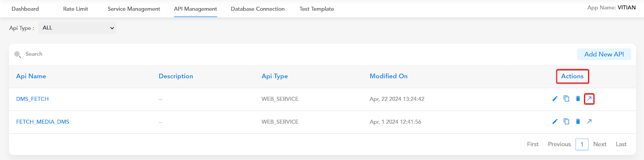Sort by the Api Type column header
644x160 pixels.
point(275,76)
